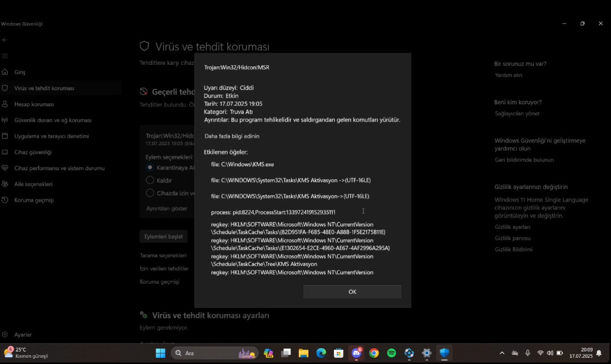The height and width of the screenshot is (364, 611).
Task: Open the Koruma geçmişi link under threats
Action: point(159,281)
